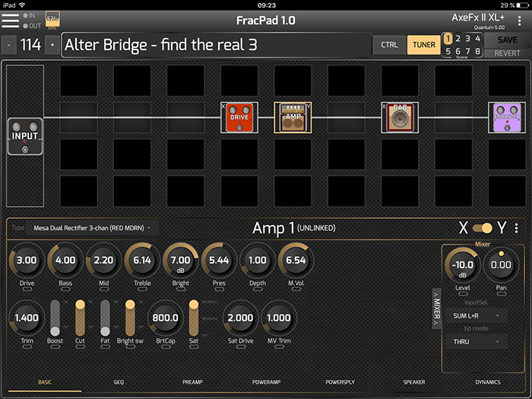Open the top-right overflow menu

pos(519,21)
